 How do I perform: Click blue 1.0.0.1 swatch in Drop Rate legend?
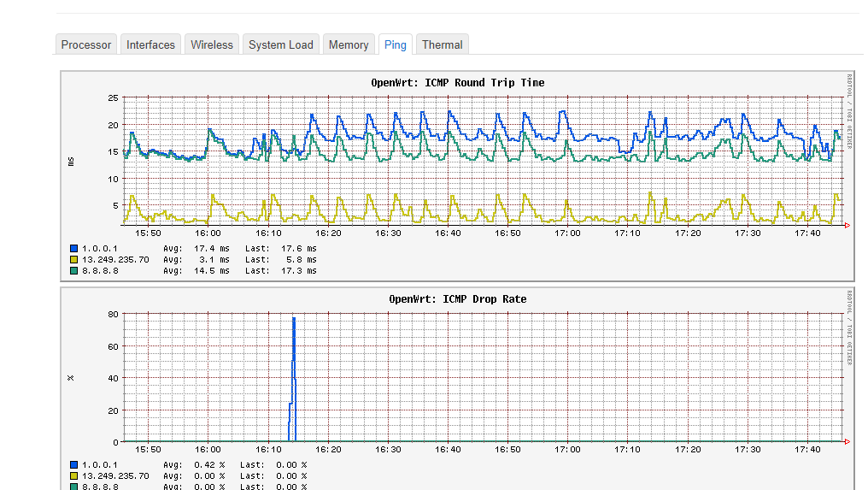pos(74,465)
